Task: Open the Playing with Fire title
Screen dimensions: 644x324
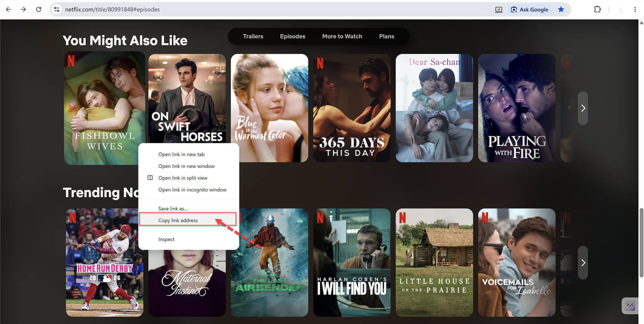Action: click(x=517, y=108)
